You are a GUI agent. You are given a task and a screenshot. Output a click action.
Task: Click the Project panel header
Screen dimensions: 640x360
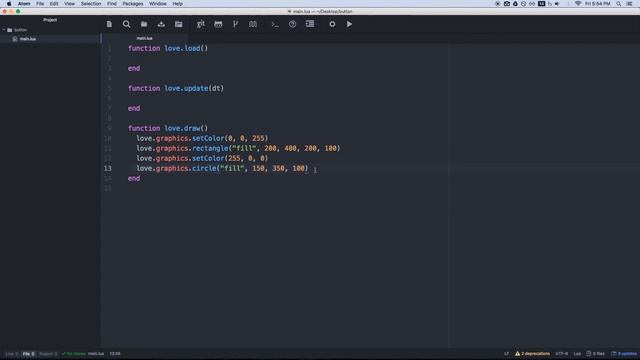pyautogui.click(x=50, y=20)
